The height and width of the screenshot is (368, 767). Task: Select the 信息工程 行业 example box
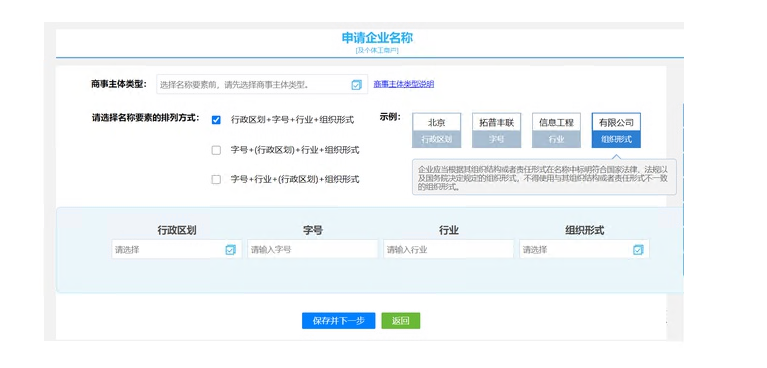(556, 131)
